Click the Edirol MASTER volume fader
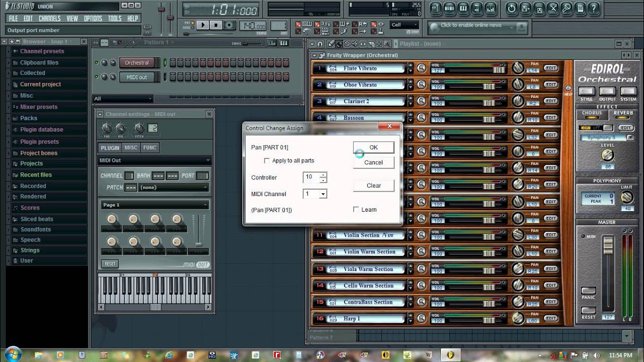This screenshot has height=362, width=644. (608, 245)
